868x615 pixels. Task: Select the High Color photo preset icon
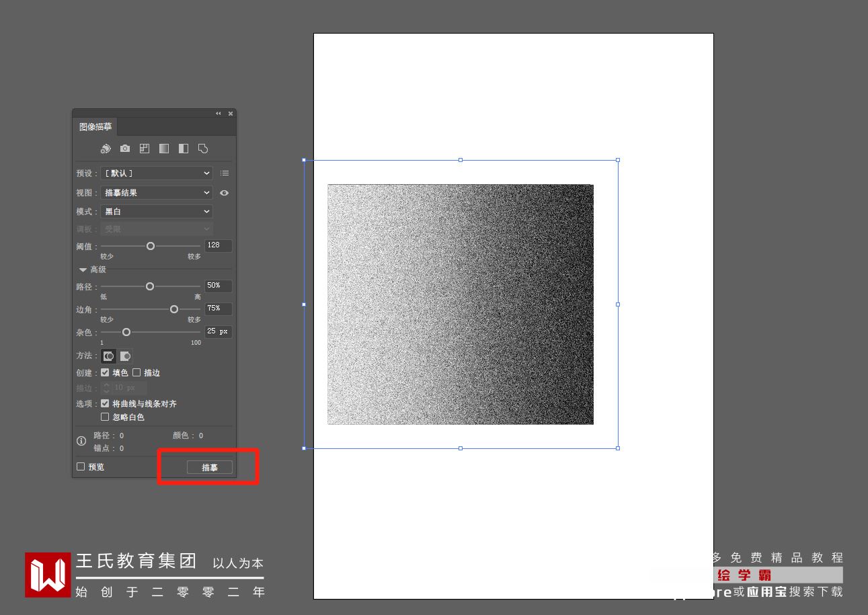125,149
